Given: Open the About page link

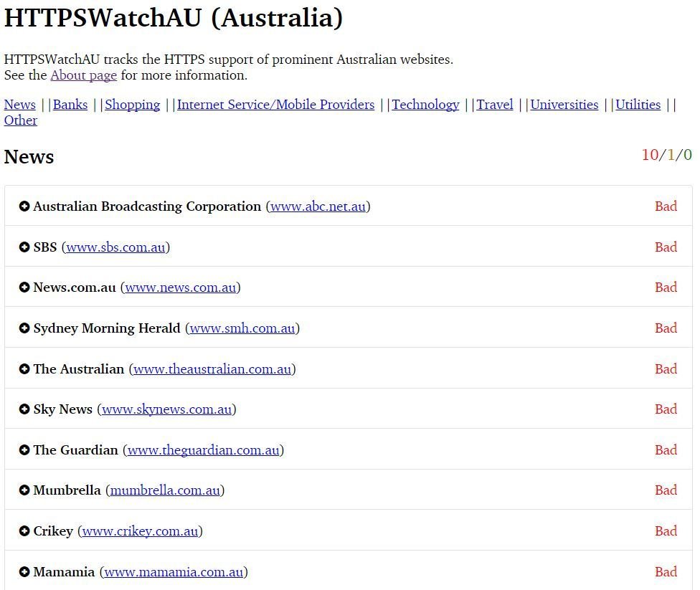Looking at the screenshot, I should pyautogui.click(x=83, y=75).
